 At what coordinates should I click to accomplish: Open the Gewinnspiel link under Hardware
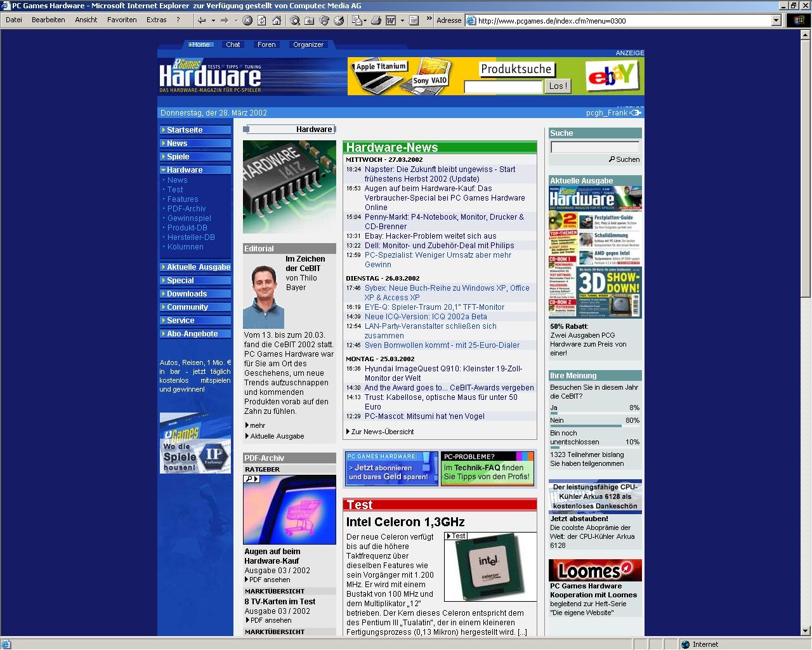point(189,218)
